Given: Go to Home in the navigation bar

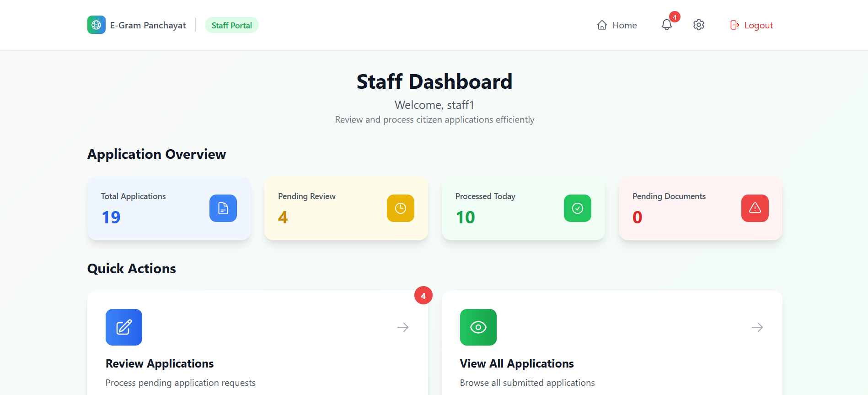Looking at the screenshot, I should click(617, 25).
